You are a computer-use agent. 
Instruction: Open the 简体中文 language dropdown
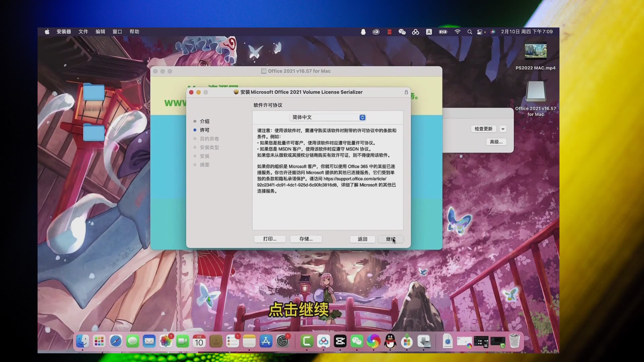pos(328,117)
